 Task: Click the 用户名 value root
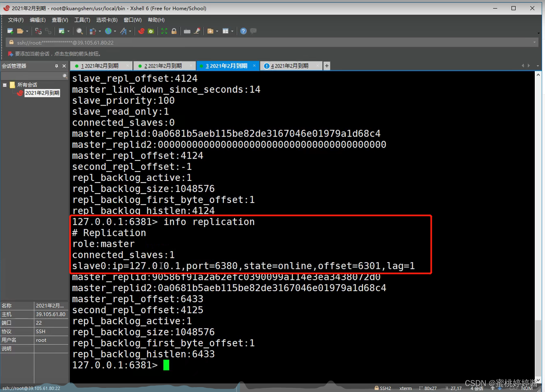[41, 340]
